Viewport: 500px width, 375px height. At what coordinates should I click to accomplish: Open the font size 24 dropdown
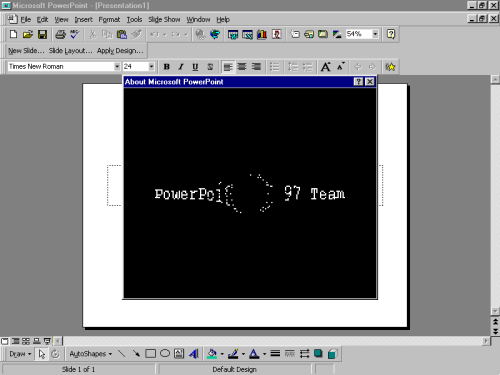(x=151, y=67)
